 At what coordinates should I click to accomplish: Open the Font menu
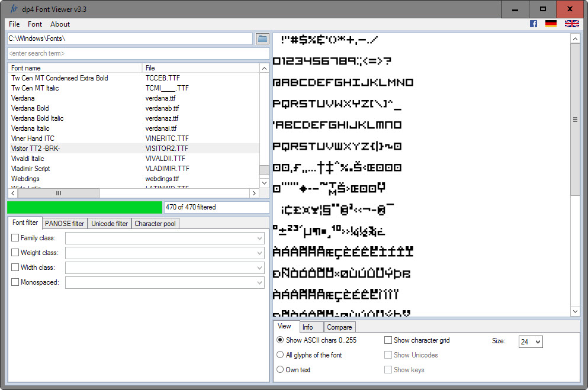coord(35,24)
